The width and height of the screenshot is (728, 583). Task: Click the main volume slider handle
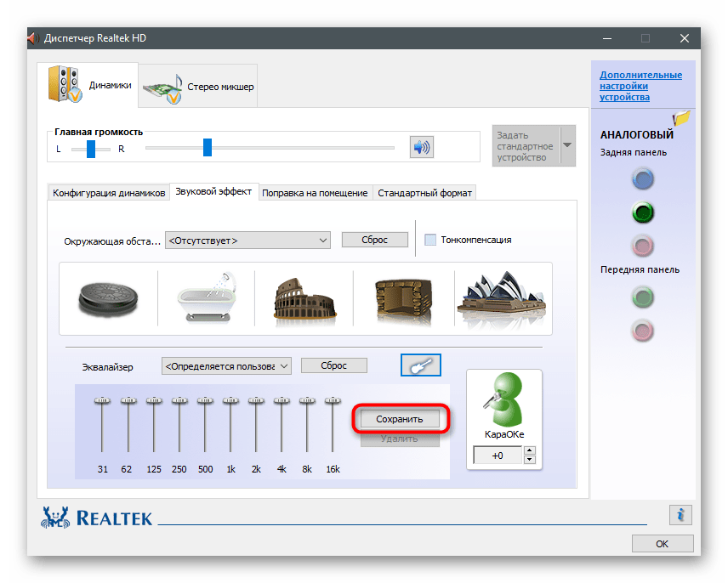coord(207,148)
